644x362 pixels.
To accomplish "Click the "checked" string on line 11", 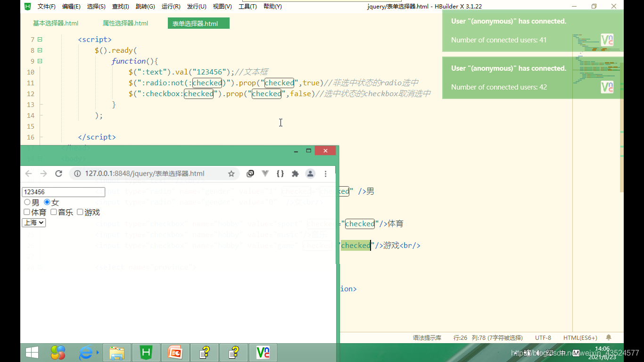I will pyautogui.click(x=279, y=83).
